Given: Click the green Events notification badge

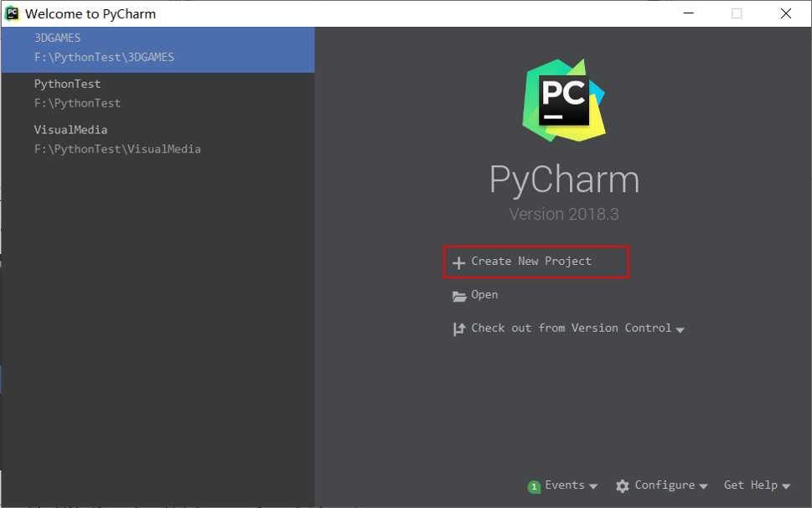Looking at the screenshot, I should [534, 486].
